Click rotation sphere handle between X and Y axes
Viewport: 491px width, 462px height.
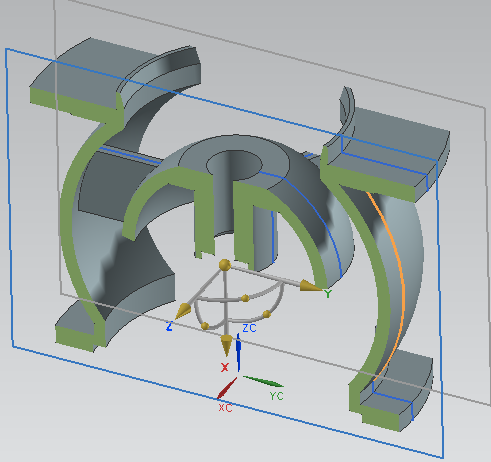point(267,314)
